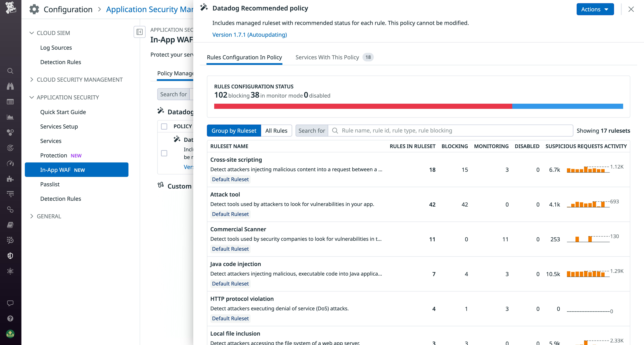The image size is (644, 345).
Task: Open the Local file inclusion ruleset row
Action: pos(418,335)
